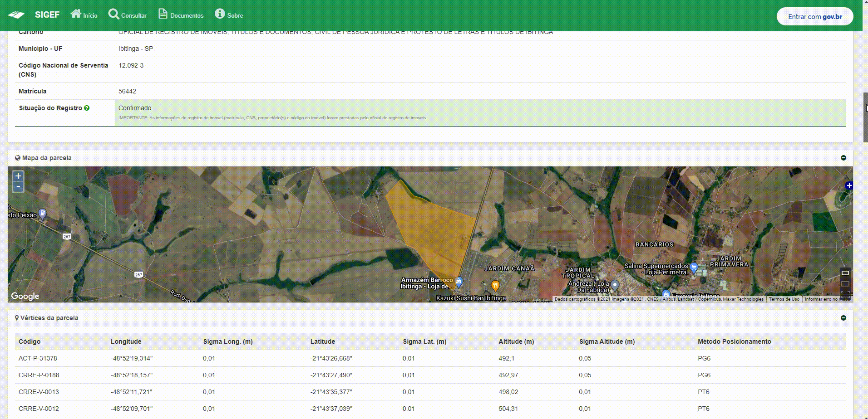Click the yellow highlighted parcel polygon
Screen dimensions: 868x419
[431, 227]
